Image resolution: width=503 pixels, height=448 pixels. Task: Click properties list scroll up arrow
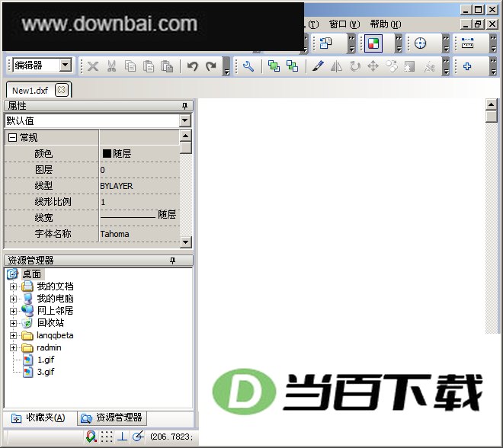[186, 136]
